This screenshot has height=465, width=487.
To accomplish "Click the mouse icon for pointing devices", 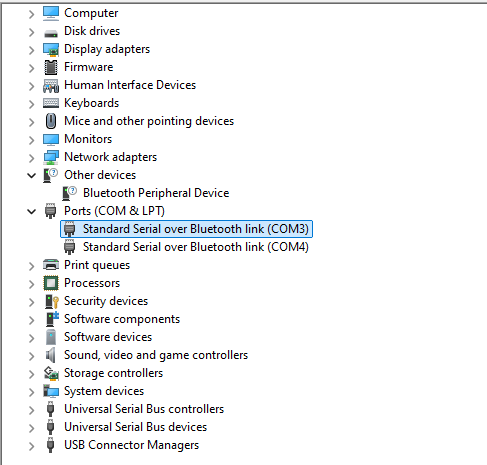I will (x=51, y=121).
